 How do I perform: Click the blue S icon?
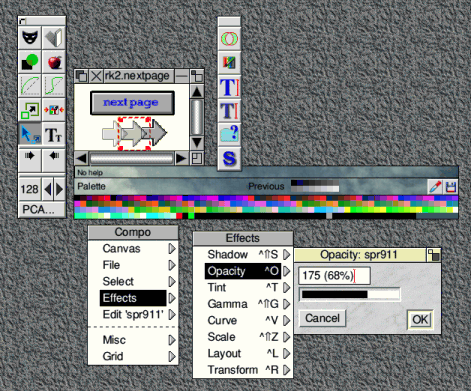tap(229, 158)
